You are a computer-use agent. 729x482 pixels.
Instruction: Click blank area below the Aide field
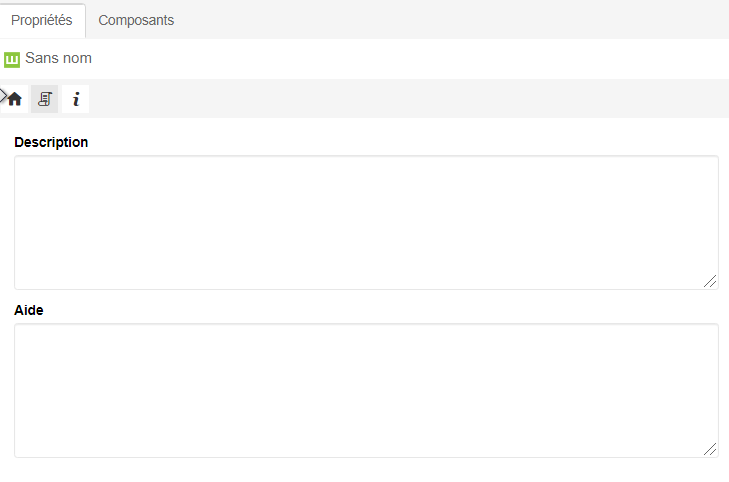(366, 470)
